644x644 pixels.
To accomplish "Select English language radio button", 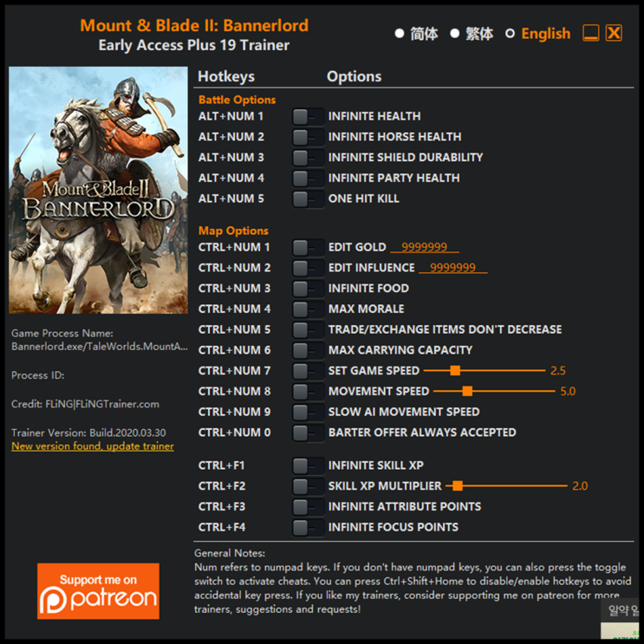I will (510, 33).
